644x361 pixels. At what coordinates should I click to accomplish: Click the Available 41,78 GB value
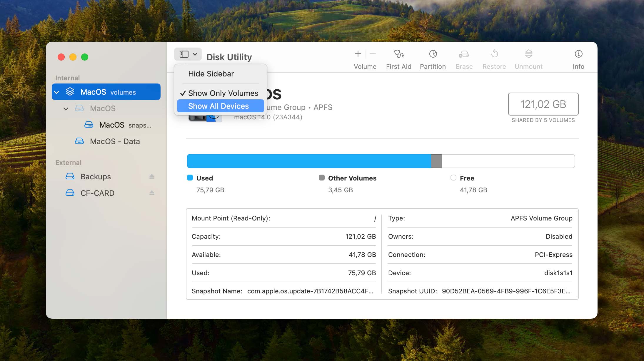[x=362, y=255]
